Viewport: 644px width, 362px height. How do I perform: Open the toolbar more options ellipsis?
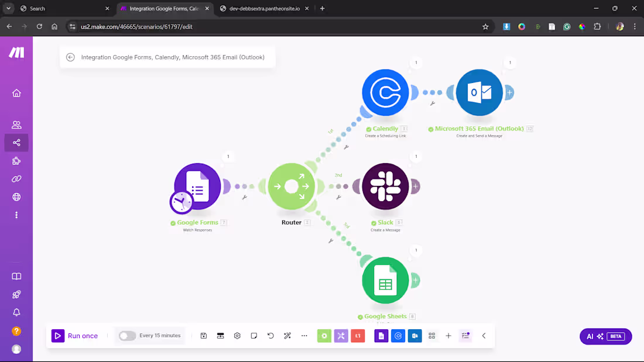(x=304, y=336)
